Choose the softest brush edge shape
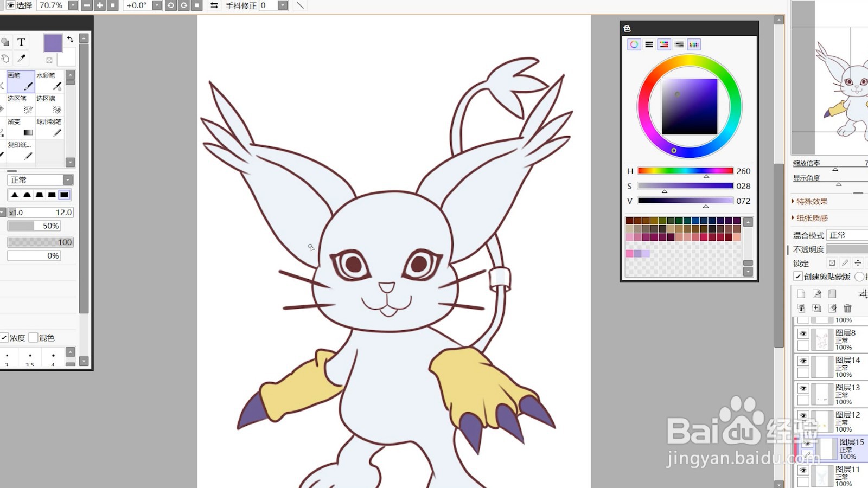868x488 pixels. (15, 195)
